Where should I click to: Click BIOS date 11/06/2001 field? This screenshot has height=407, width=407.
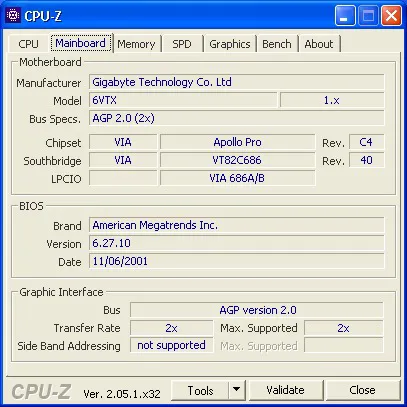coord(237,261)
